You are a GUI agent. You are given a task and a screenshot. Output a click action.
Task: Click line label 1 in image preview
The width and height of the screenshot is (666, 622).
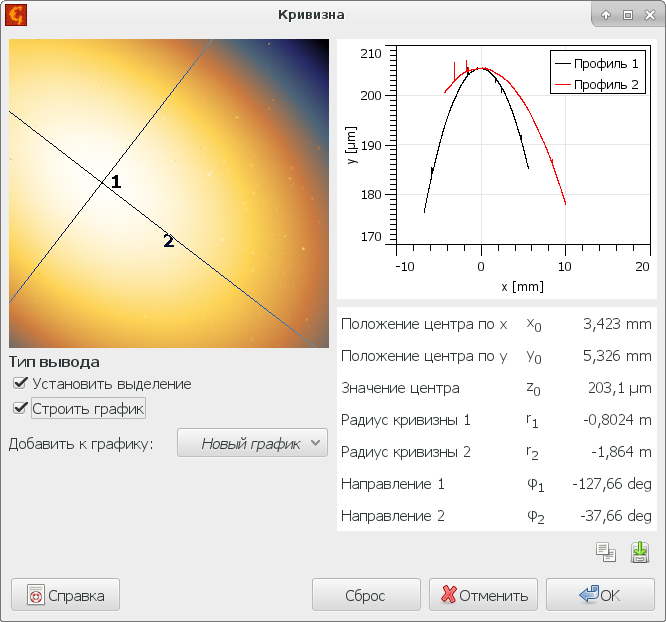point(116,182)
